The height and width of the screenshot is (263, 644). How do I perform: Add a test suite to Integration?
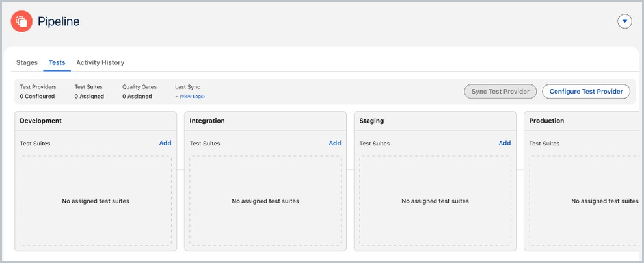(x=335, y=144)
